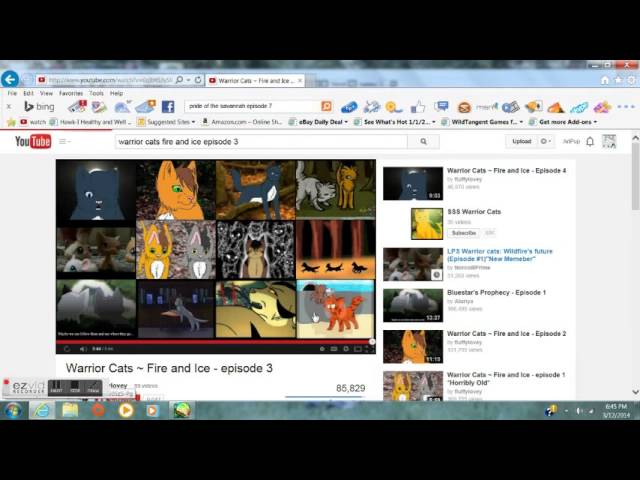Open Warrior Cats Fire and Ice Episode 4 title
Image resolution: width=640 pixels, height=480 pixels.
[x=507, y=171]
